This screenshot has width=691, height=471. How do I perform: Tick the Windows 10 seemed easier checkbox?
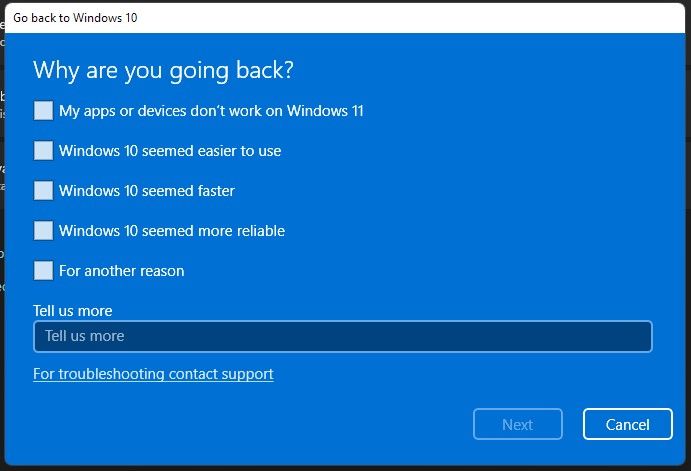click(43, 151)
